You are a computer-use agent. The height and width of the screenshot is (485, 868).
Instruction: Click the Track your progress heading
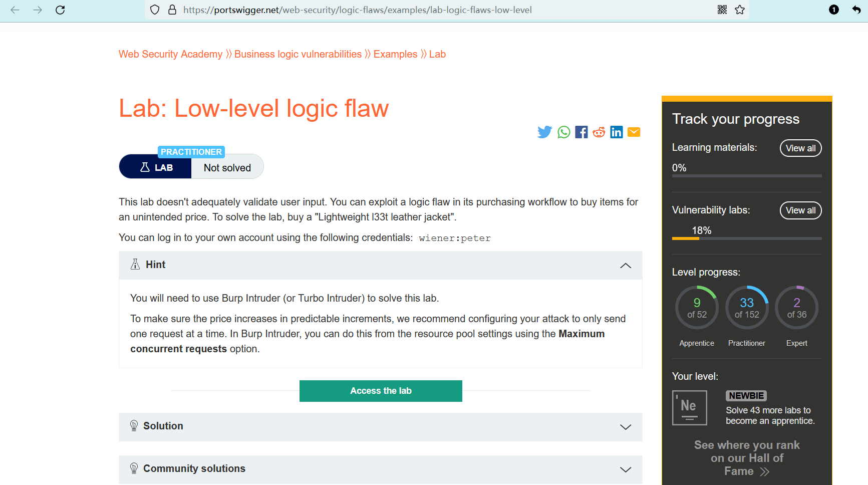pos(736,119)
